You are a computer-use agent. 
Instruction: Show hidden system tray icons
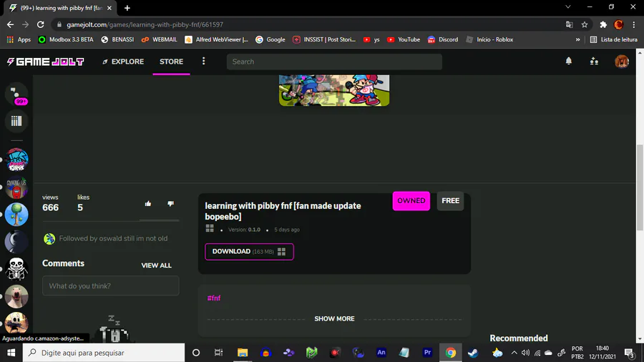(x=514, y=353)
